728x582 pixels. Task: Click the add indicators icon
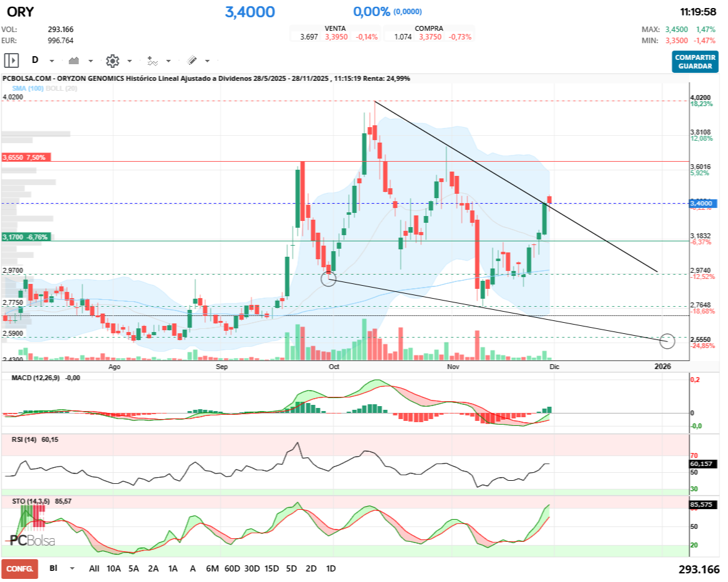coord(153,60)
